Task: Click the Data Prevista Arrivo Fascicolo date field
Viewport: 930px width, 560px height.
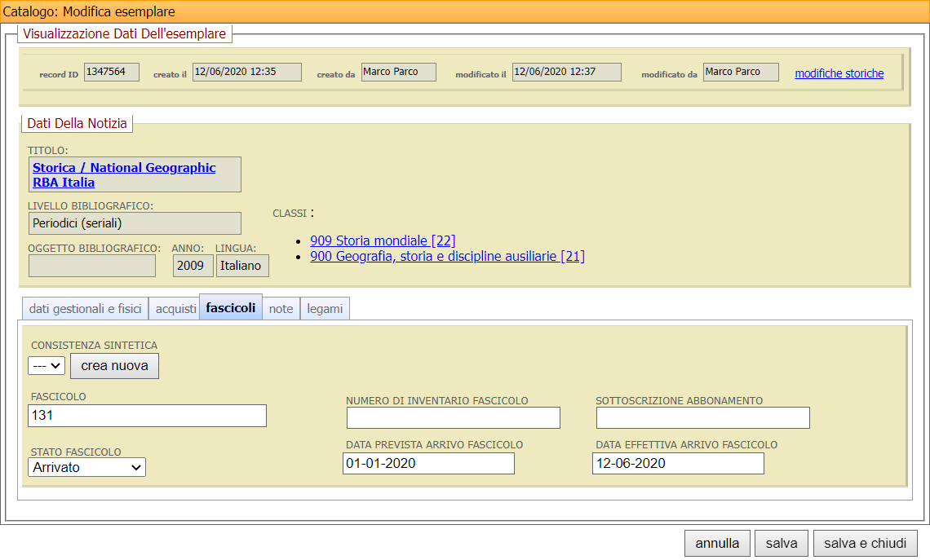Action: 428,463
